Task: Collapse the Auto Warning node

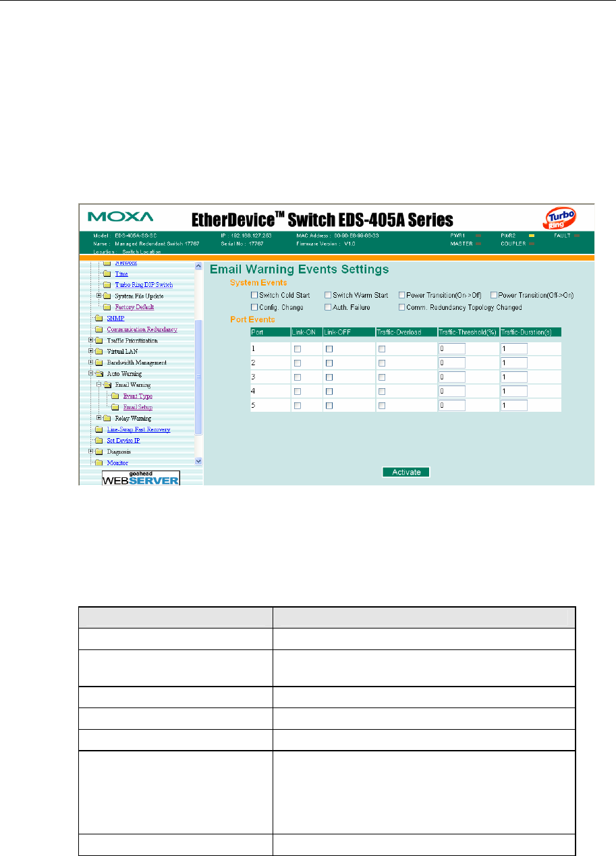Action: pyautogui.click(x=91, y=374)
